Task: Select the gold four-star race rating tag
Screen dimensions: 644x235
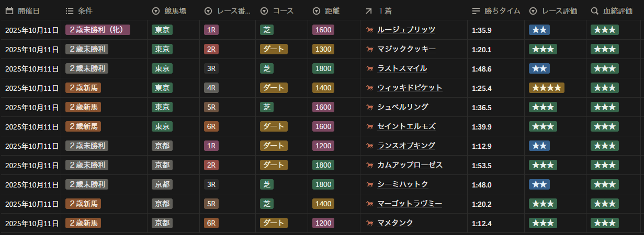Action: [x=546, y=88]
